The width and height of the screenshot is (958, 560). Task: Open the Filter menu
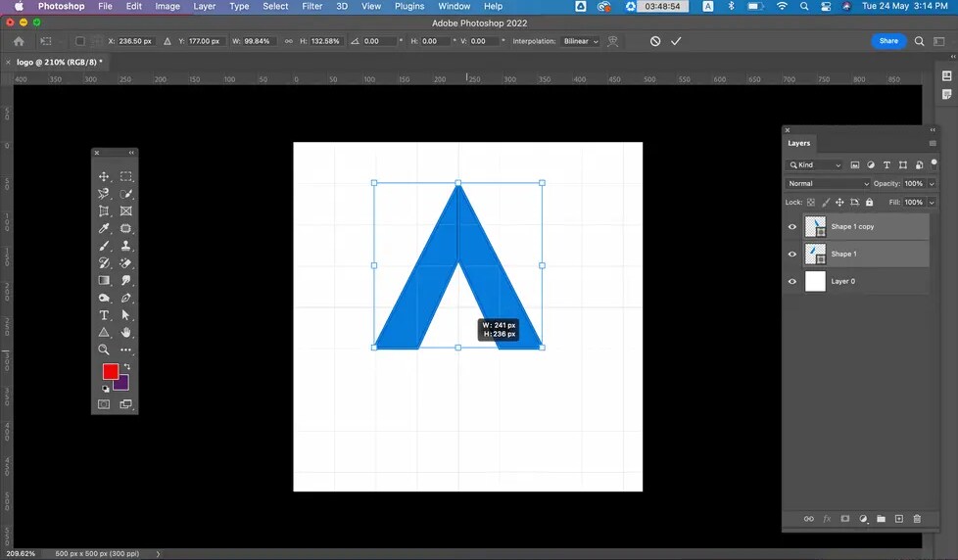click(312, 6)
